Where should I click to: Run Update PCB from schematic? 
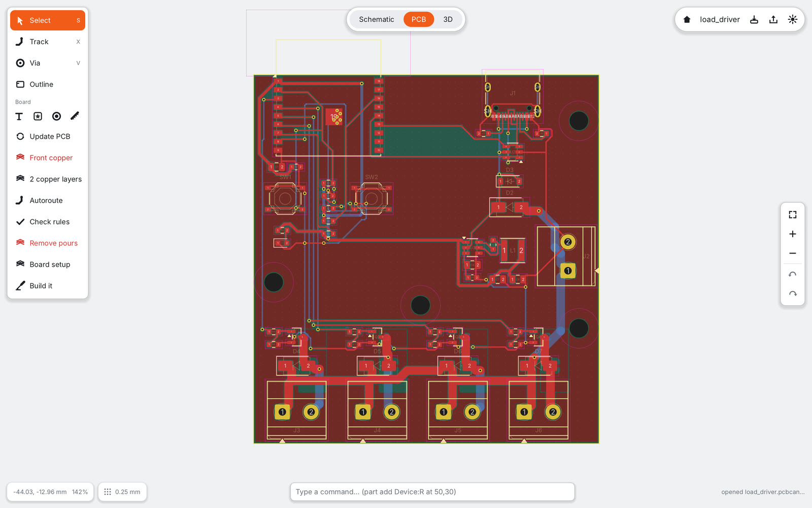(48, 136)
